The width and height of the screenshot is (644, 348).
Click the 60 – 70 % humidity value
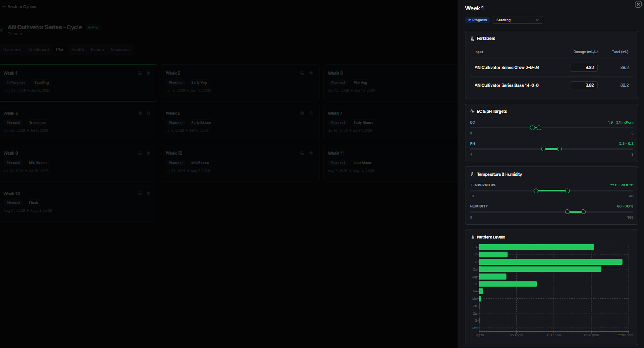tap(625, 206)
